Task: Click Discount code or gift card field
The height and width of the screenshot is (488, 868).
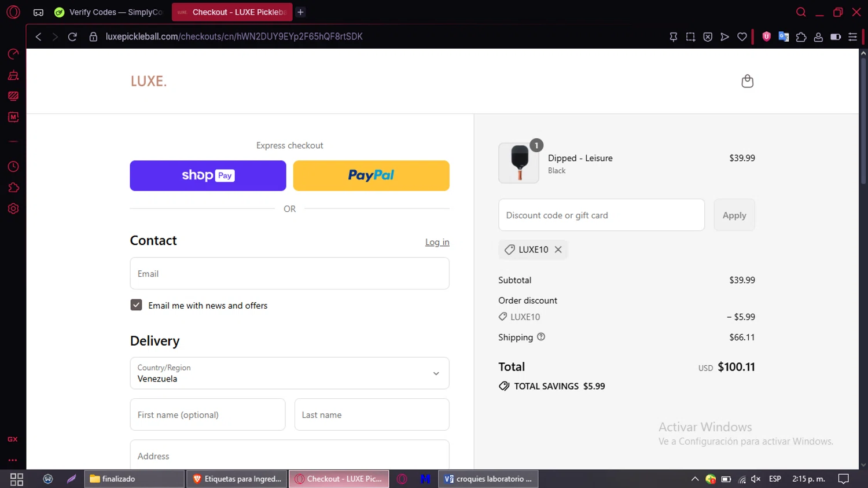Action: (x=601, y=215)
